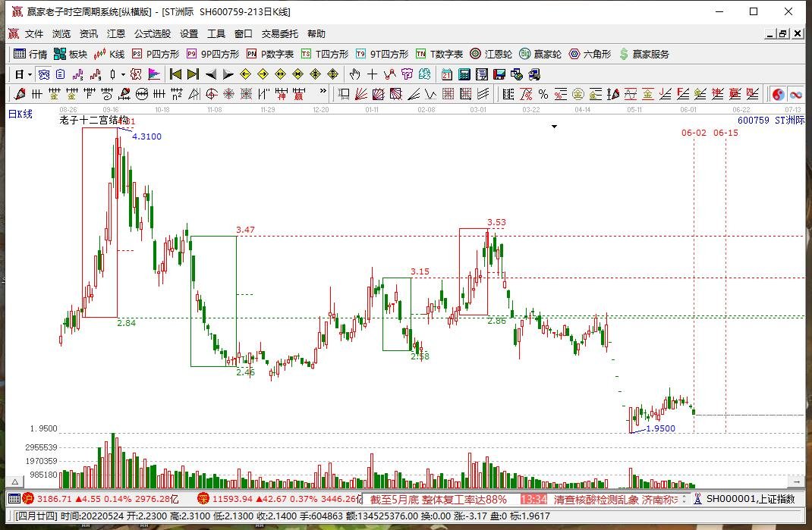Viewport: 812px width, 530px height.
Task: Open 赢家服务 service button
Action: point(644,54)
